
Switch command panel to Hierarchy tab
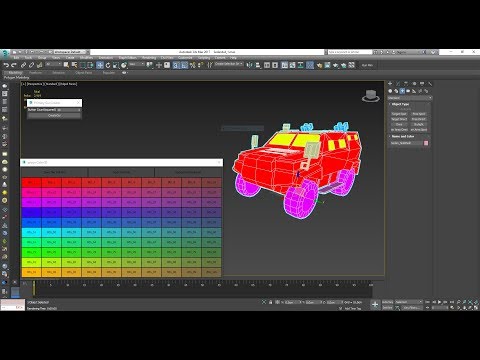(x=406, y=83)
